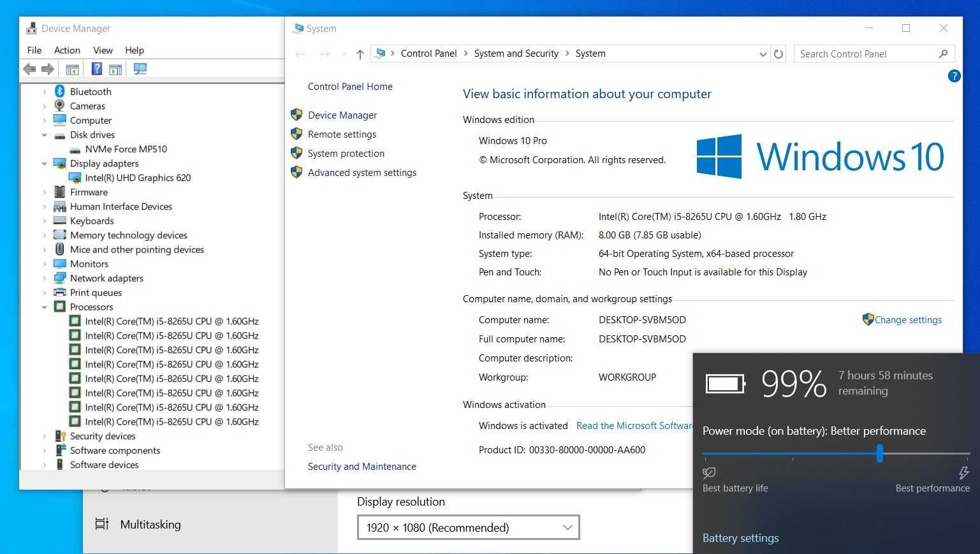This screenshot has width=980, height=554.
Task: Expand the Software components node
Action: click(x=44, y=451)
